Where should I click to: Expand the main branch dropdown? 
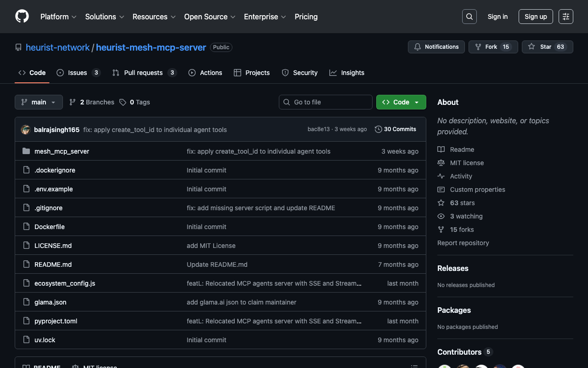pos(39,102)
